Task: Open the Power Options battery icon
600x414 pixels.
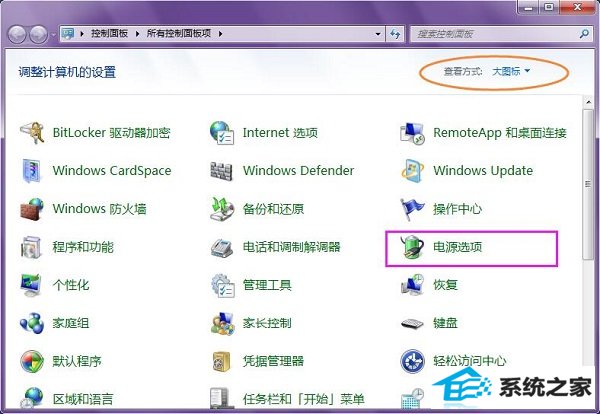Action: click(412, 247)
